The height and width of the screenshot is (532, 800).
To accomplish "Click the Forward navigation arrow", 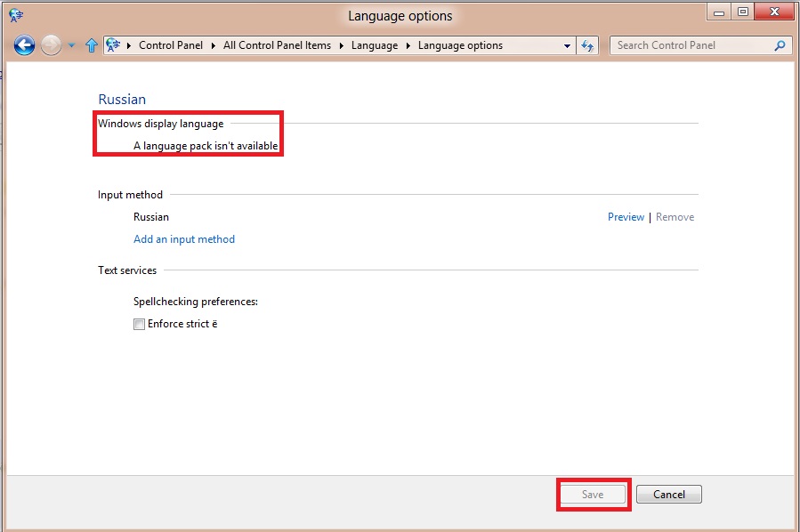I will (x=51, y=45).
